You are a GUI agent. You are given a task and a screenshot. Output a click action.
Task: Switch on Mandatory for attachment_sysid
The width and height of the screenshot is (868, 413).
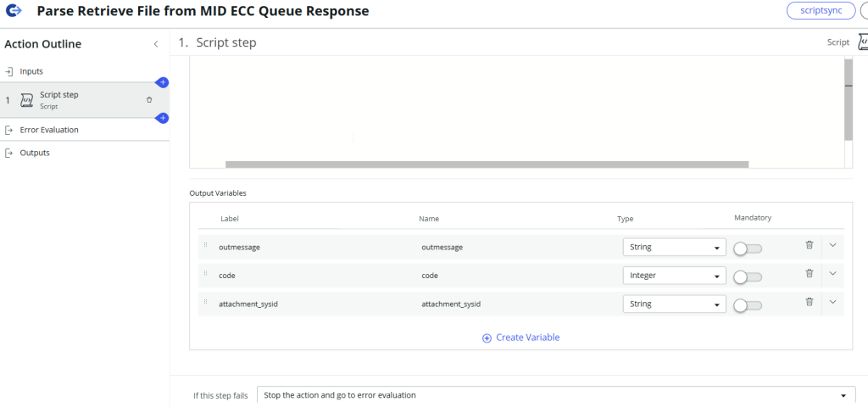click(x=748, y=305)
